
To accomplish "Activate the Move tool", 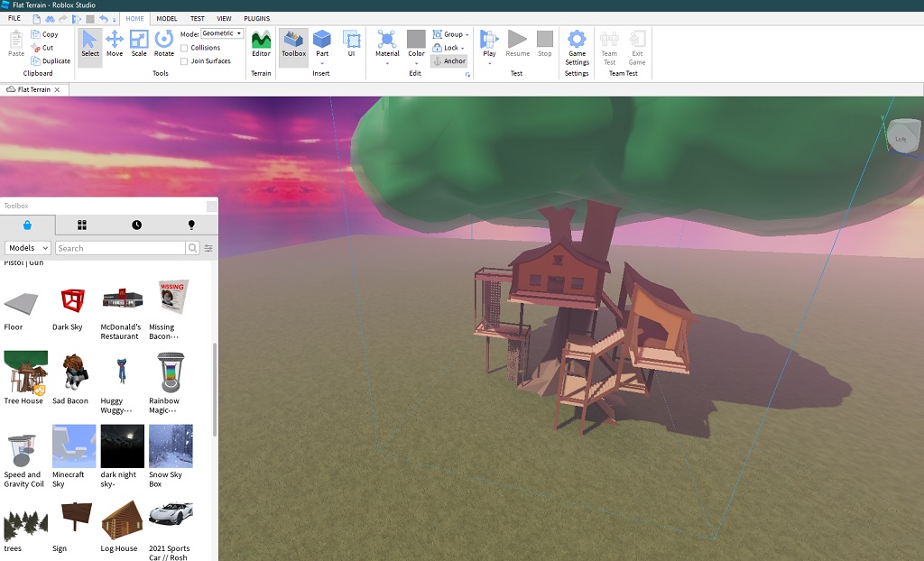I will click(115, 44).
